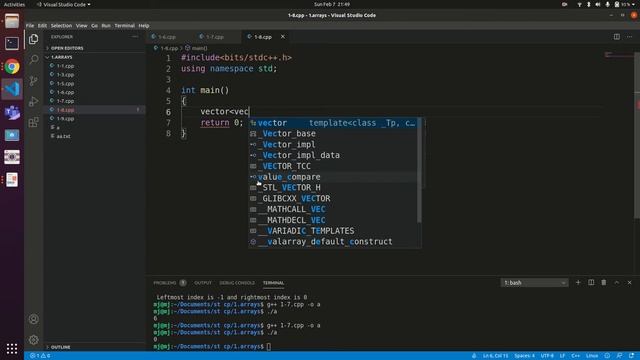Open Visual Studio Code app menu in top bar
Viewport: 640px width, 360px height.
pyautogui.click(x=64, y=4)
